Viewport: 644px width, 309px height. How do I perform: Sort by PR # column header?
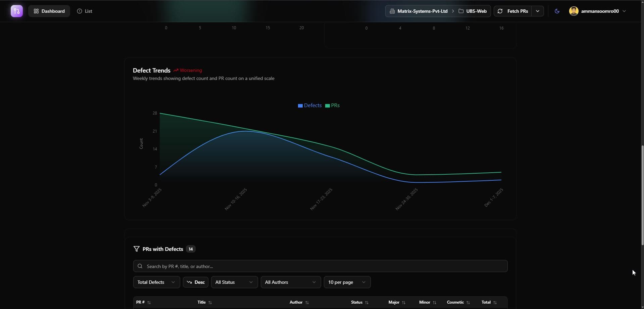tap(143, 302)
